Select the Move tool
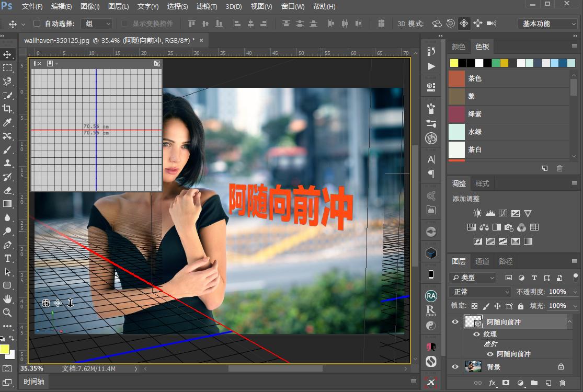 [7, 54]
